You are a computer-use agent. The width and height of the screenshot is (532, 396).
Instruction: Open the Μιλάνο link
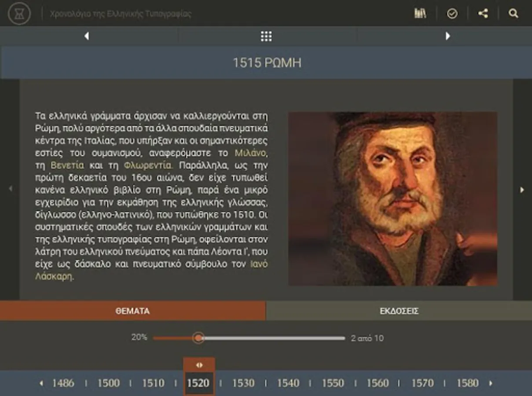[251, 153]
